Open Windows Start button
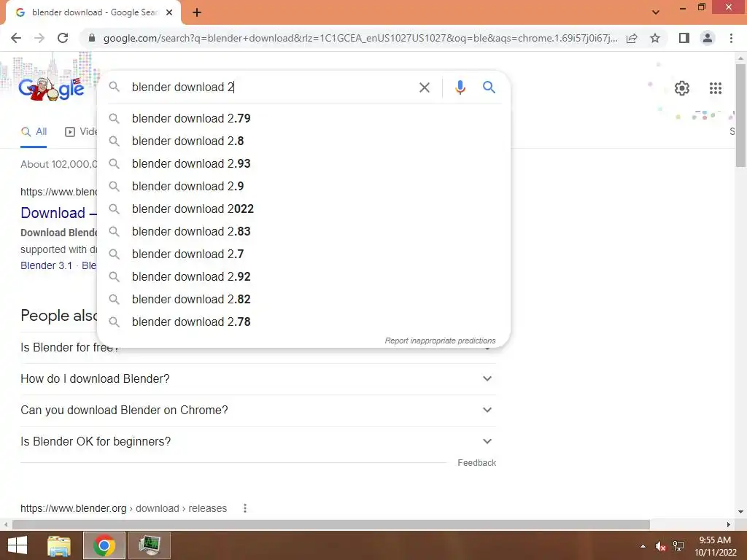 coord(18,545)
